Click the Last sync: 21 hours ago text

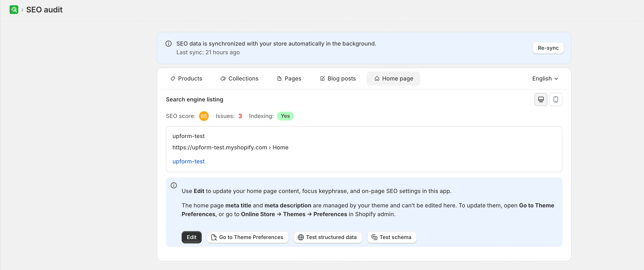[208, 52]
